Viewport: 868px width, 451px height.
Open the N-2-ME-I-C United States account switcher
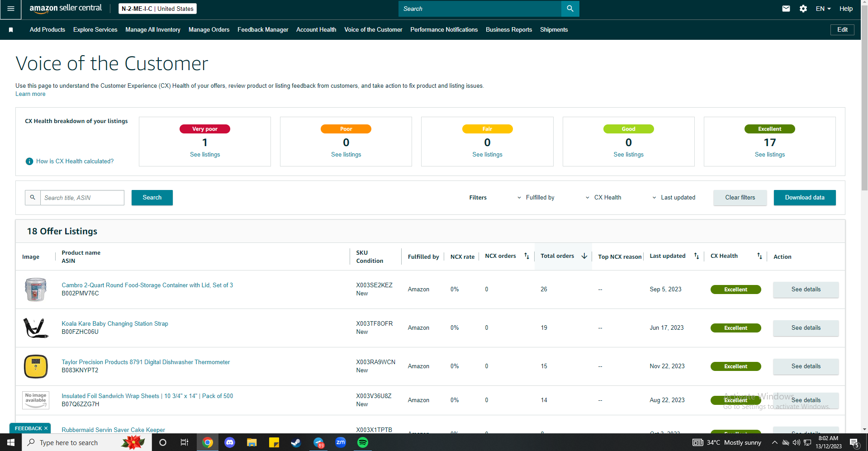[x=157, y=9]
